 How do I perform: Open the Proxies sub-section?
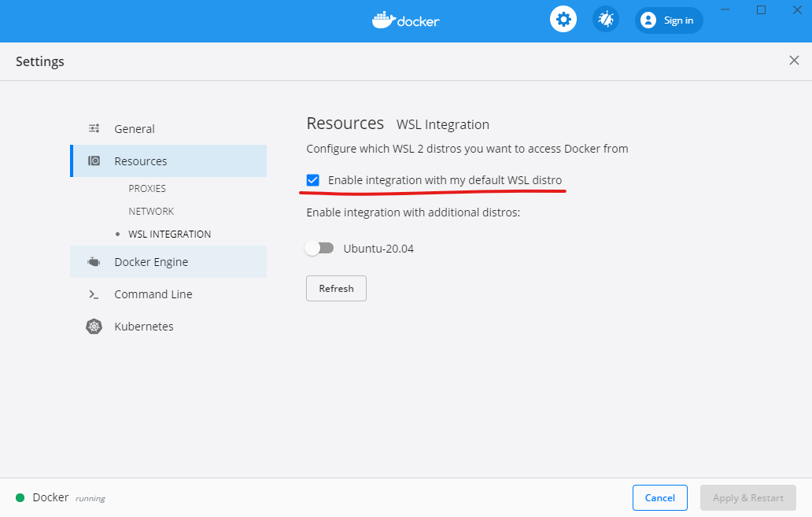click(x=147, y=189)
